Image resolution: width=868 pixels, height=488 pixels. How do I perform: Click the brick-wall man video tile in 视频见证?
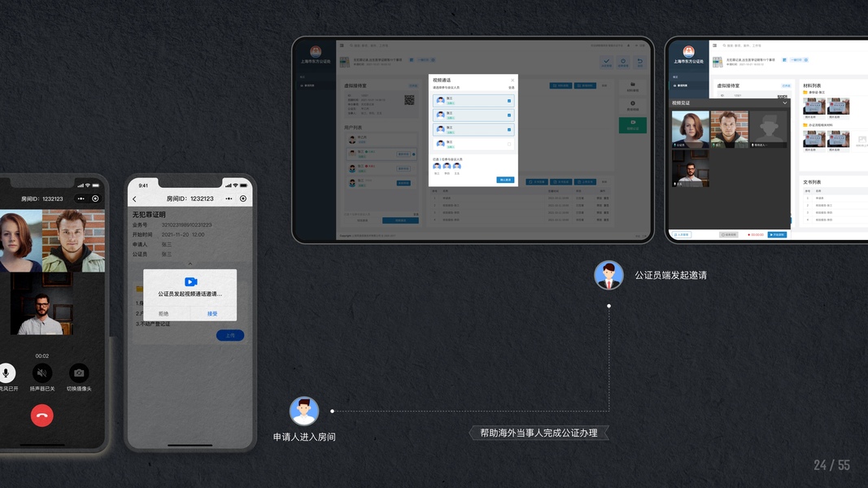tap(729, 129)
